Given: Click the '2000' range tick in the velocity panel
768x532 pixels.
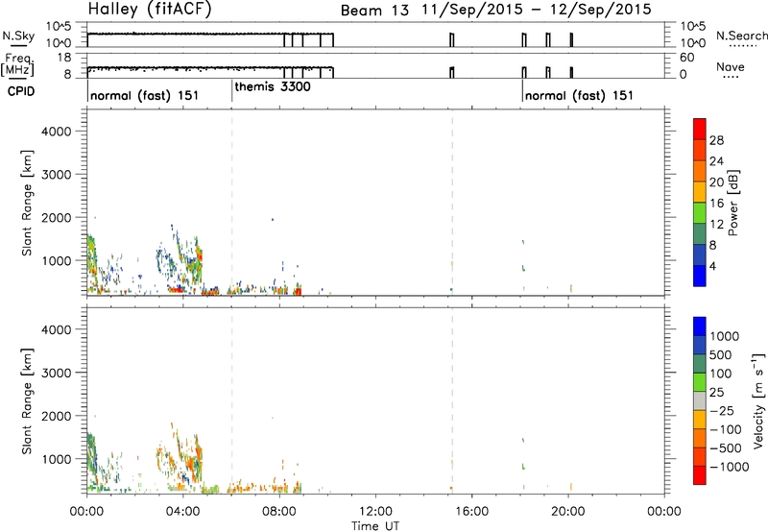Looking at the screenshot, I should [x=57, y=416].
